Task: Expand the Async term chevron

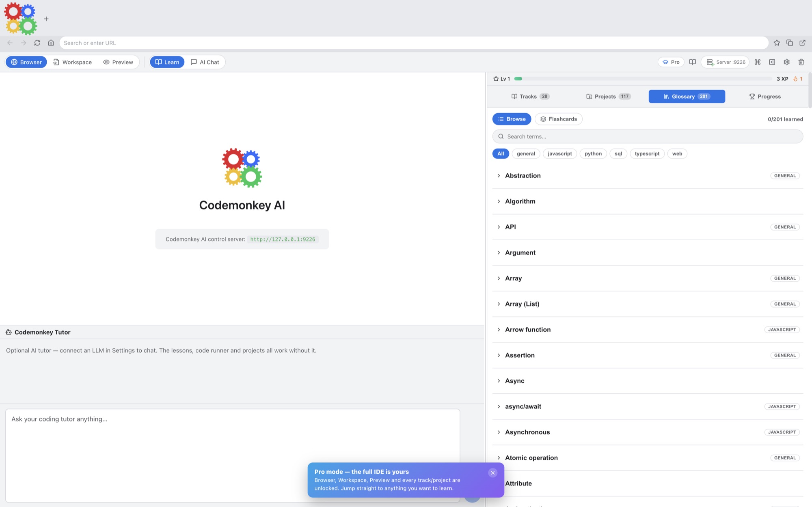Action: [x=499, y=381]
